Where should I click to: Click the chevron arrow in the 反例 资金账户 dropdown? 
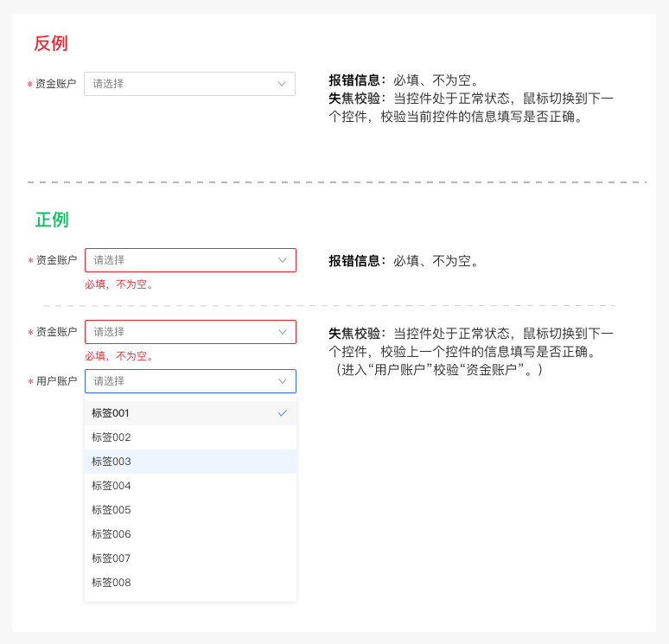tap(282, 84)
